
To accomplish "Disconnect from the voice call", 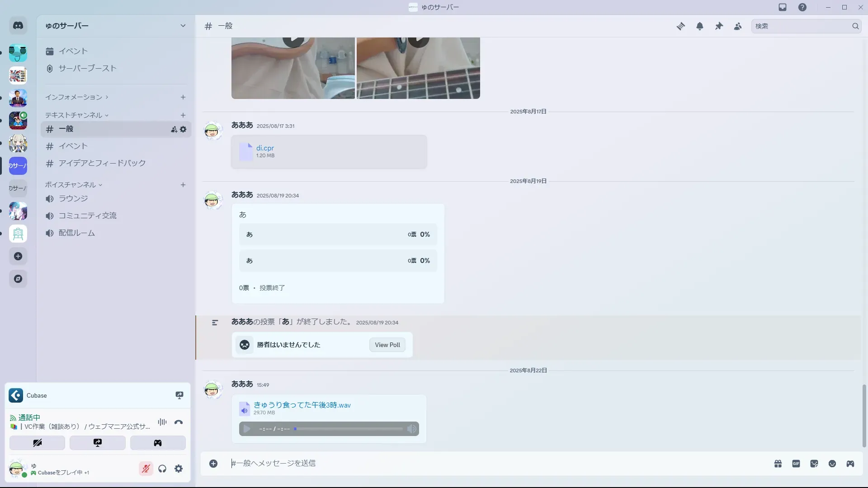I will pos(179,422).
